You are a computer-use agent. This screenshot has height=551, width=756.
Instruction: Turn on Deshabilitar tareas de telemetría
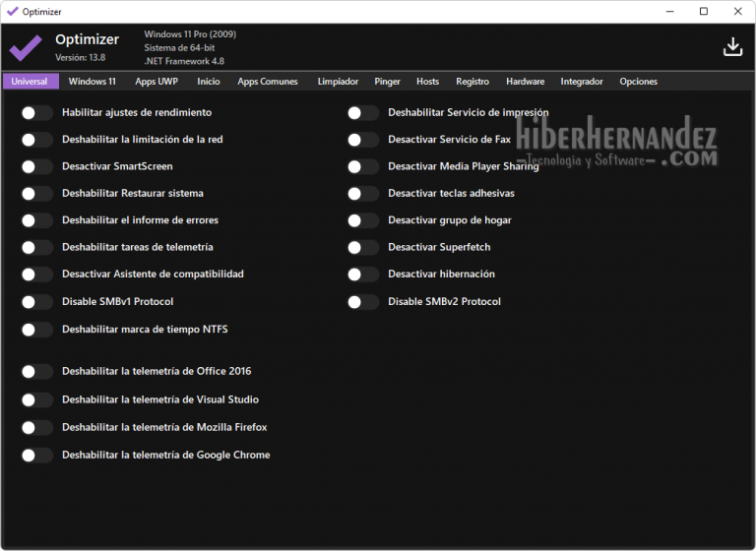pyautogui.click(x=37, y=248)
